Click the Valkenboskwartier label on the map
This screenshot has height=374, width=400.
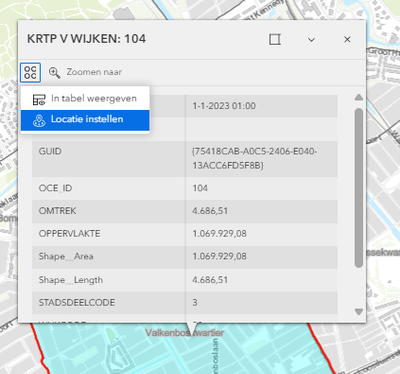[184, 333]
